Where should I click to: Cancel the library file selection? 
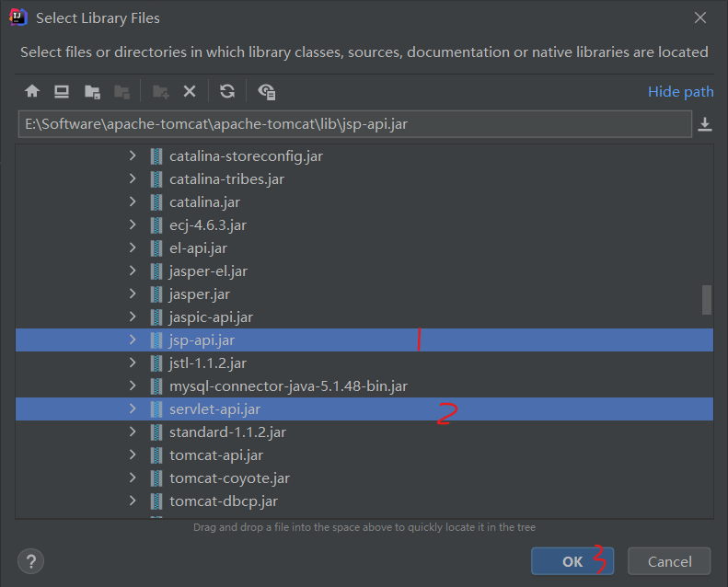pos(669,561)
